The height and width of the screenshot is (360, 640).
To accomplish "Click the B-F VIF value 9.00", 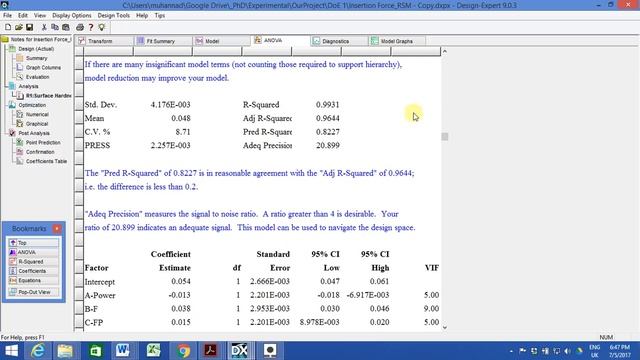I will click(431, 309).
